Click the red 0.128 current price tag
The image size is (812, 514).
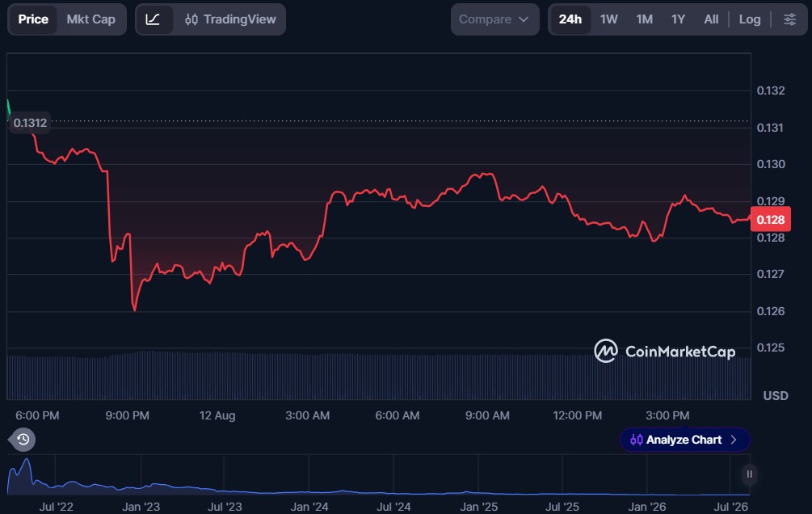click(x=771, y=220)
